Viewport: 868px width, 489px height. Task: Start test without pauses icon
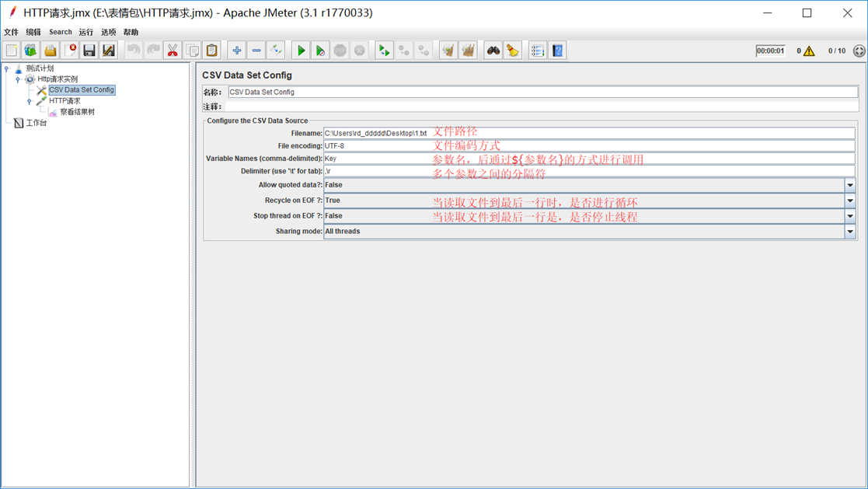click(x=320, y=51)
